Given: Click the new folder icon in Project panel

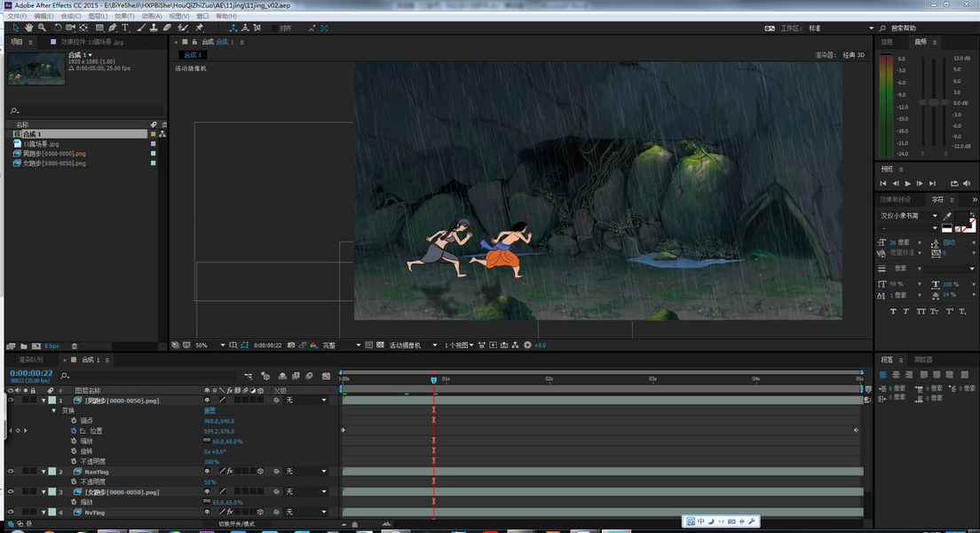Looking at the screenshot, I should [x=24, y=346].
